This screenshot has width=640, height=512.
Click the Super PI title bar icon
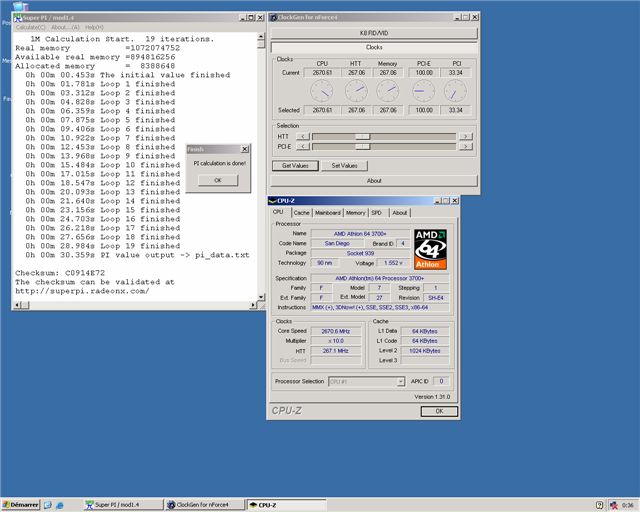[20, 17]
